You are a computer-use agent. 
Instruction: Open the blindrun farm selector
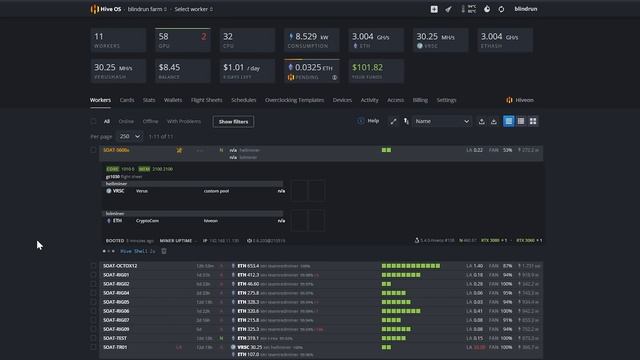pyautogui.click(x=147, y=9)
